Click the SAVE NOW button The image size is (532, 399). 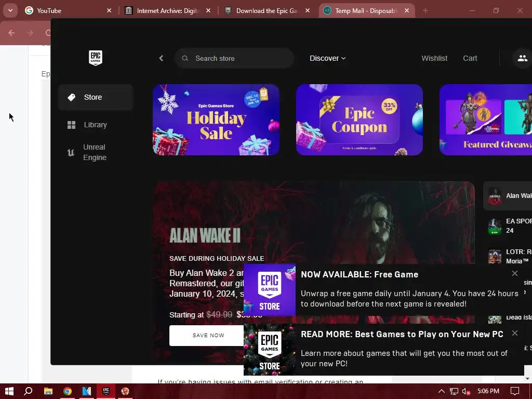207,336
